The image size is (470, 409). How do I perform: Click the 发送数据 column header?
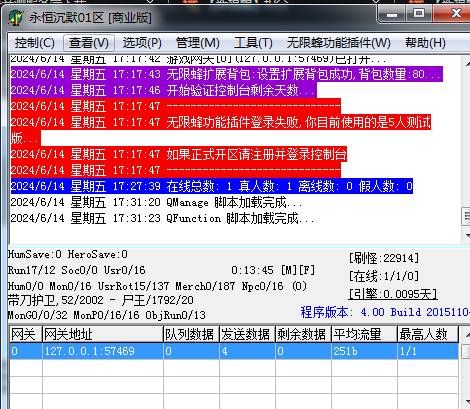[247, 334]
